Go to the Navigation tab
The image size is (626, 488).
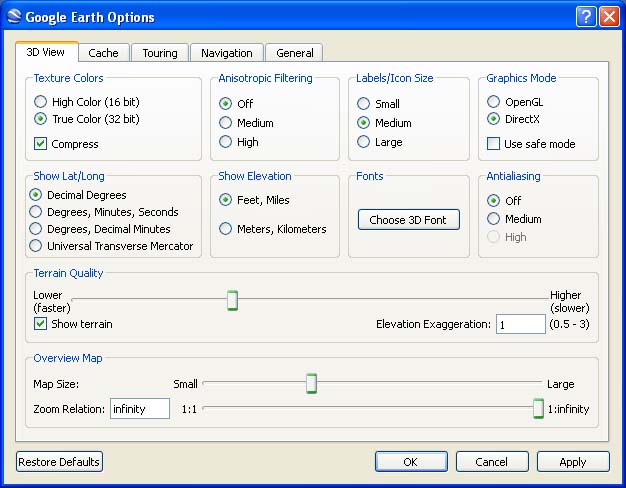coord(227,53)
